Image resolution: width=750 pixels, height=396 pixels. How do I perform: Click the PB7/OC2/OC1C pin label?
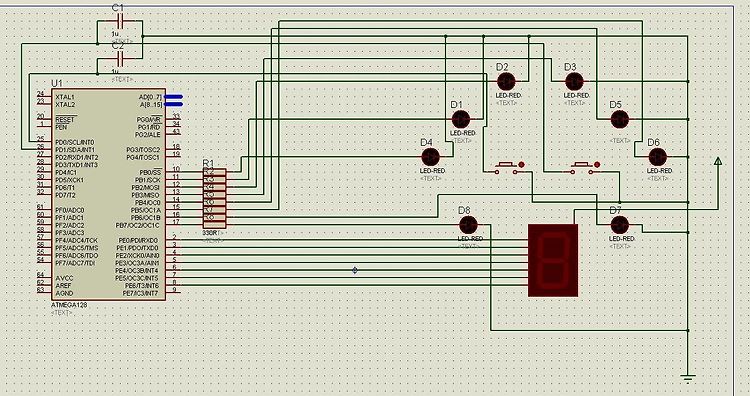click(x=138, y=225)
